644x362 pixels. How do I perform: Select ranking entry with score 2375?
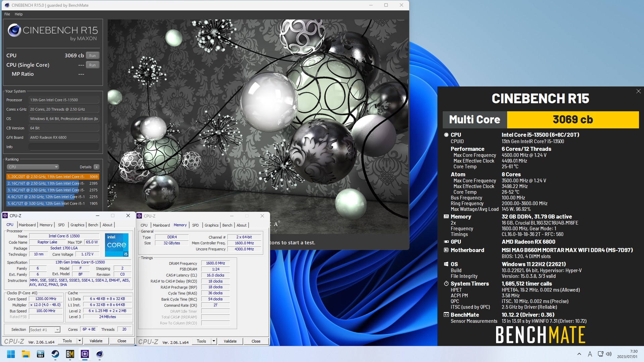coord(53,190)
